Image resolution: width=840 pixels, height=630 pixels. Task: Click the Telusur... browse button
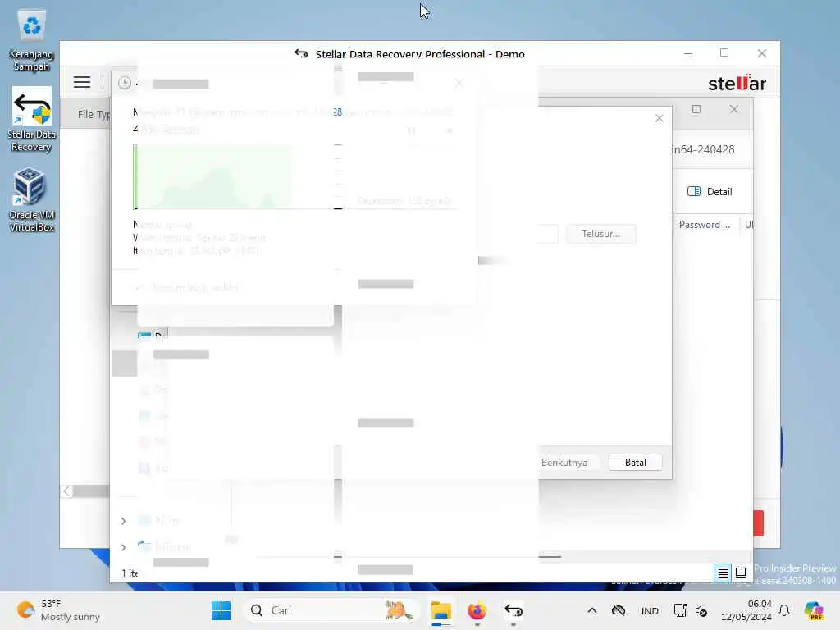tap(601, 234)
